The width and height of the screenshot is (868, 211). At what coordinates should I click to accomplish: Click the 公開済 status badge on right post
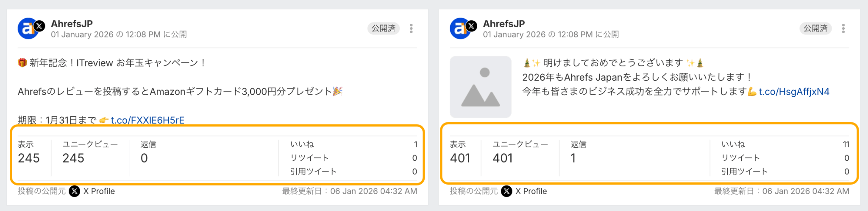[815, 28]
